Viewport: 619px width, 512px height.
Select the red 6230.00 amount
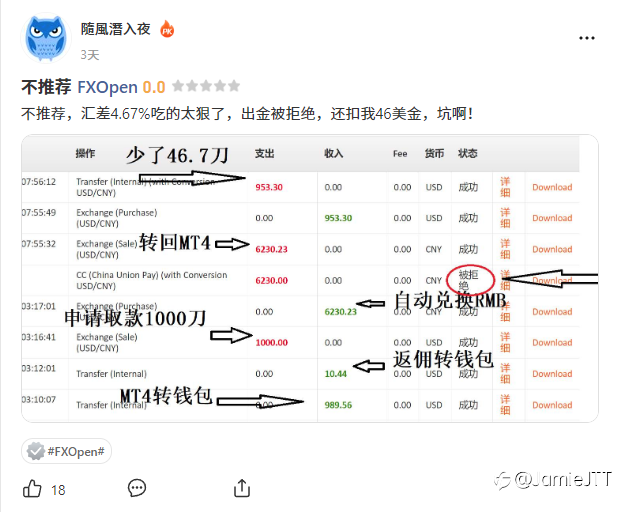[x=272, y=280]
